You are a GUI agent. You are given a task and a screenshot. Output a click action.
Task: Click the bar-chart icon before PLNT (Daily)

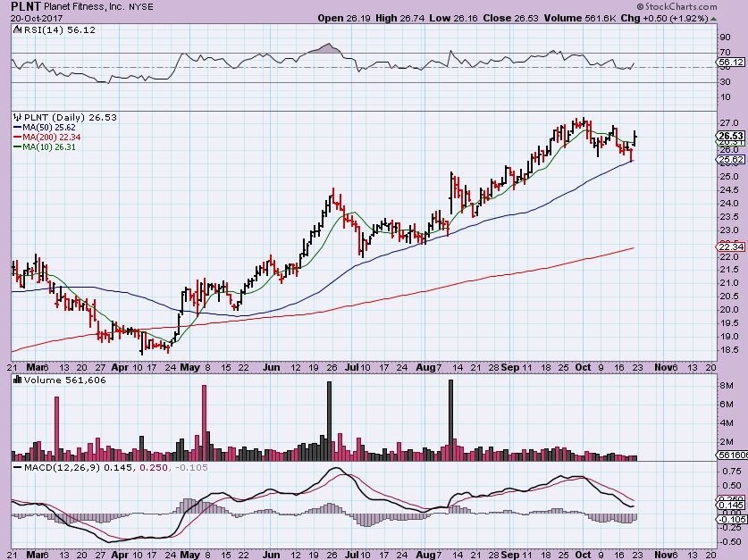18,117
